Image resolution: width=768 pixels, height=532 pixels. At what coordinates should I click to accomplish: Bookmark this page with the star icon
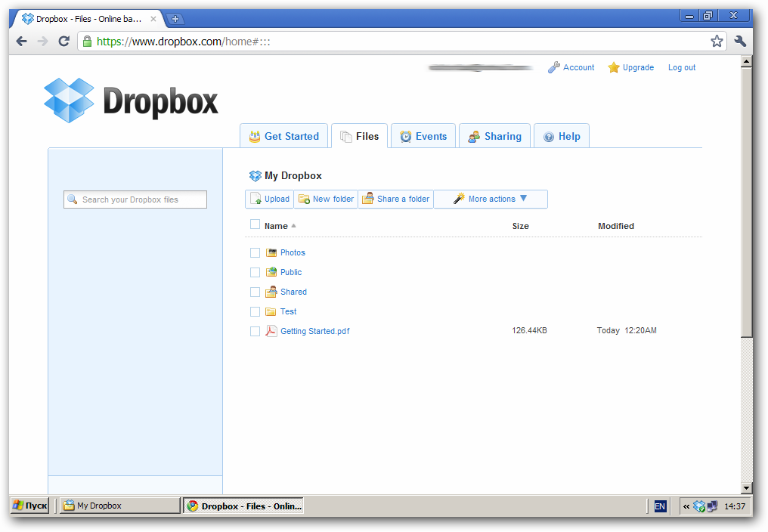click(x=717, y=41)
